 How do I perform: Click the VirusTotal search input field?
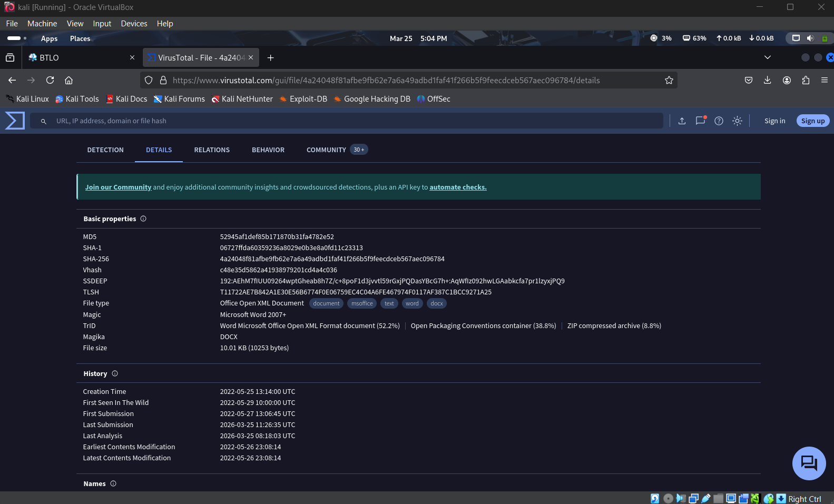pos(347,121)
